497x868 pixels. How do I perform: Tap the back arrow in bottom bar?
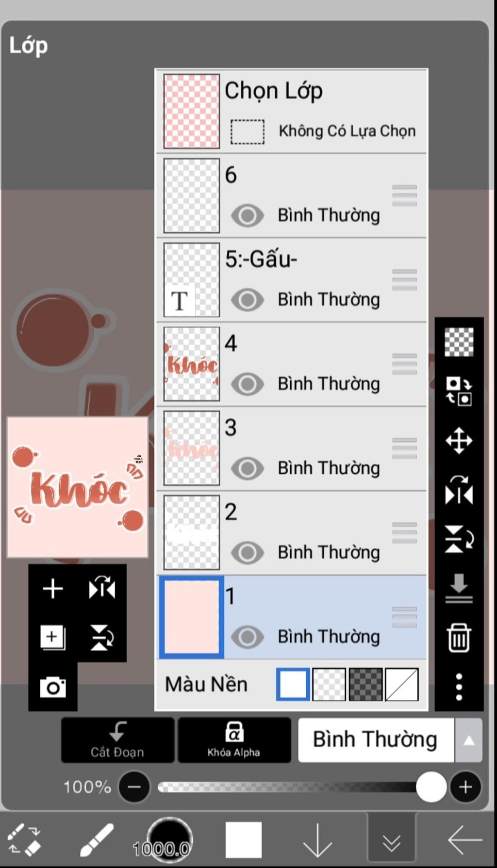click(464, 839)
